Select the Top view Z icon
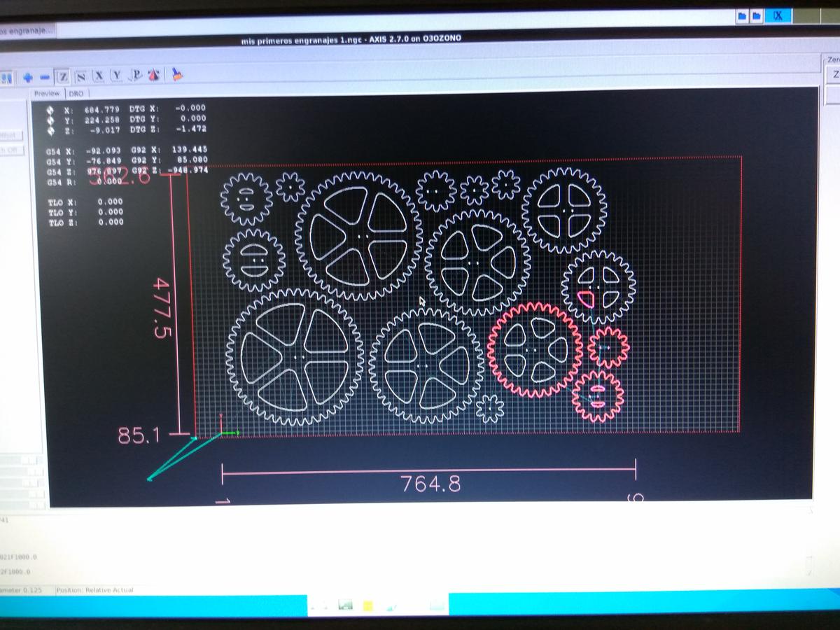Viewport: 840px width, 630px height. tap(63, 76)
